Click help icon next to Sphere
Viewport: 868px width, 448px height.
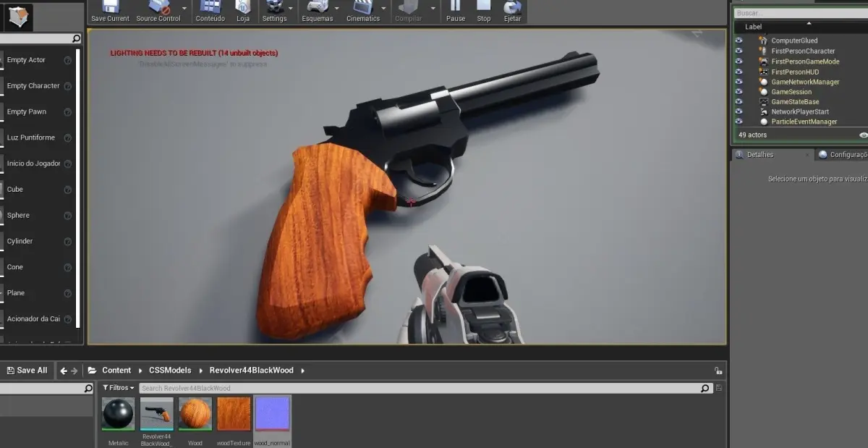click(x=67, y=216)
